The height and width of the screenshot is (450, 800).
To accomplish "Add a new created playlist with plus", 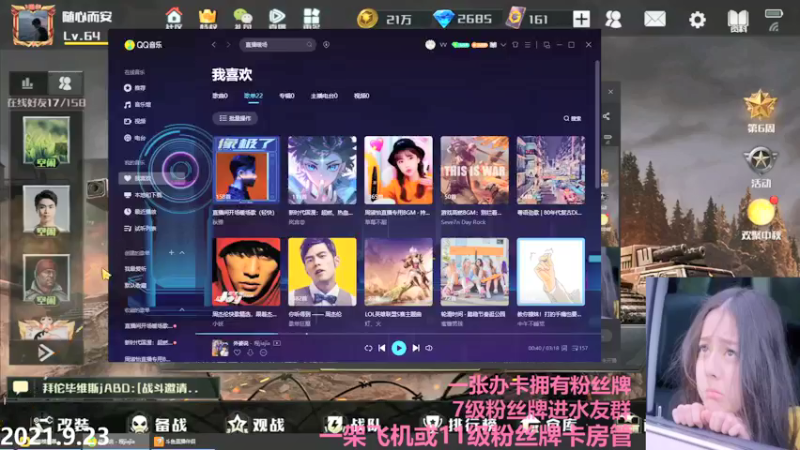I will [x=171, y=253].
